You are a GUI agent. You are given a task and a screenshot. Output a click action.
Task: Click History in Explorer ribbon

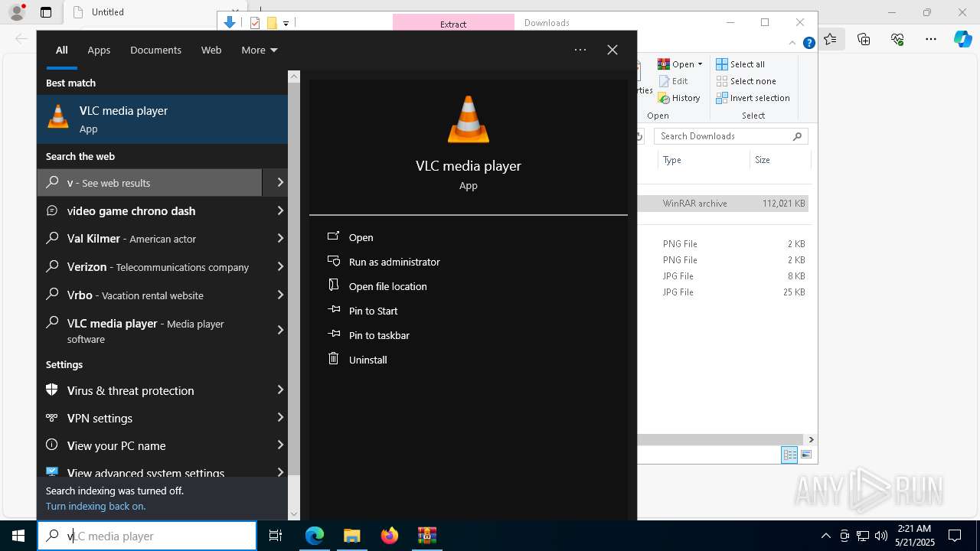679,98
